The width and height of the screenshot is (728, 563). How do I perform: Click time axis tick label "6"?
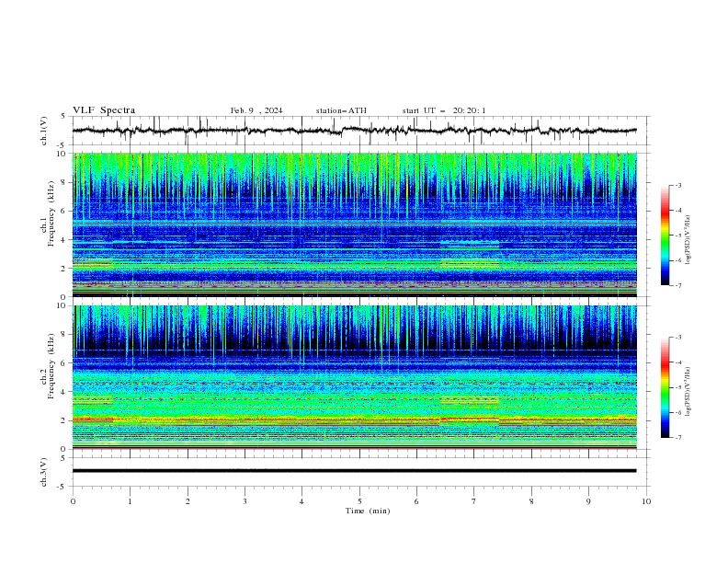click(x=416, y=501)
